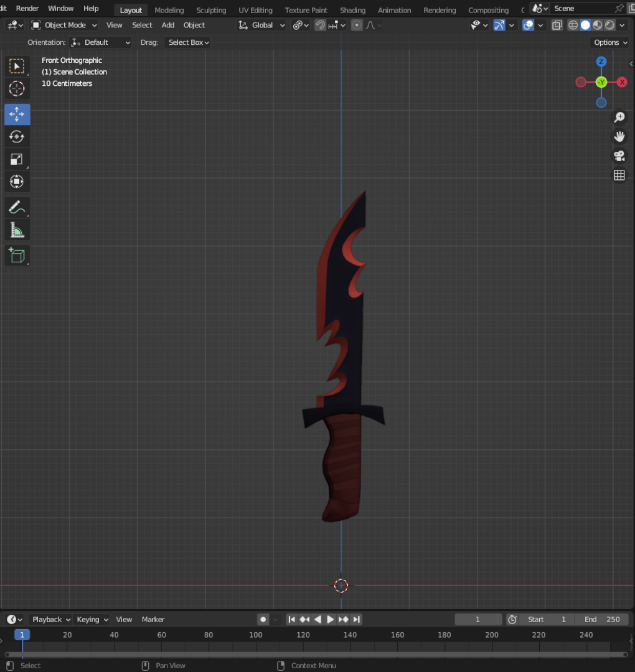This screenshot has height=672, width=635.
Task: Open Drag Select Box dropdown
Action: (x=189, y=42)
